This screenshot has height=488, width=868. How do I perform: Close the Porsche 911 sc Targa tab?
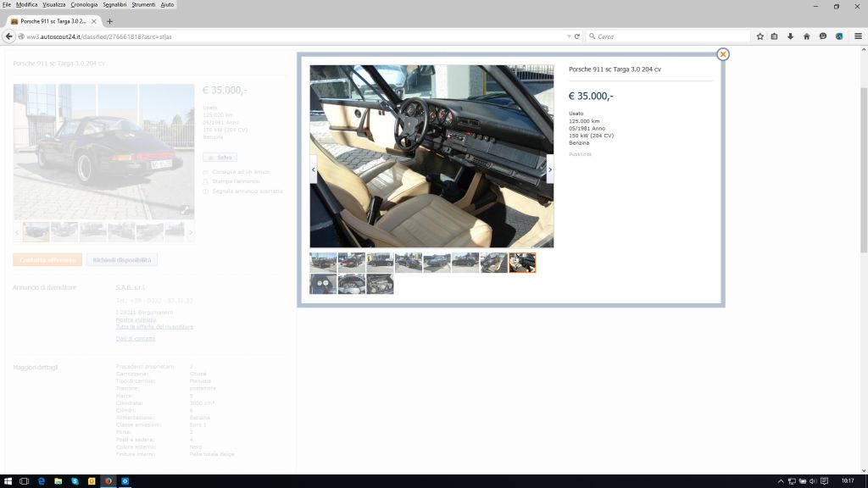[x=94, y=21]
